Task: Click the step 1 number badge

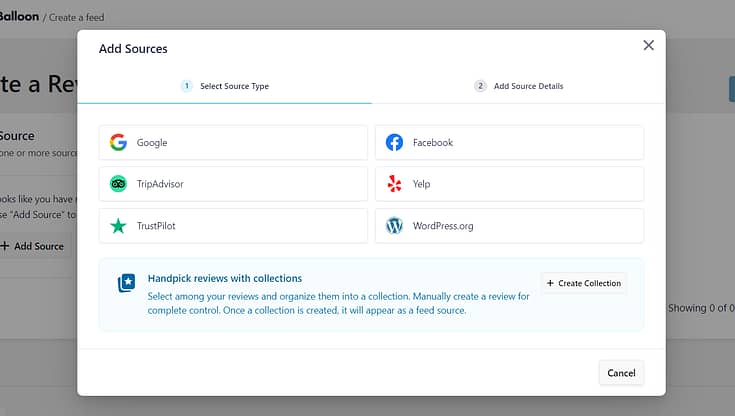Action: point(187,86)
